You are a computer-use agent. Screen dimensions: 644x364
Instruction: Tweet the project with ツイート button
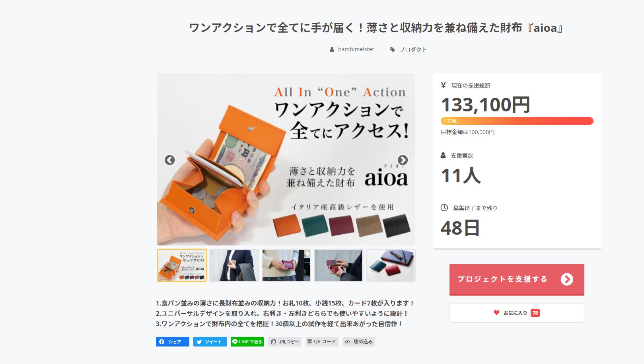[x=210, y=342]
